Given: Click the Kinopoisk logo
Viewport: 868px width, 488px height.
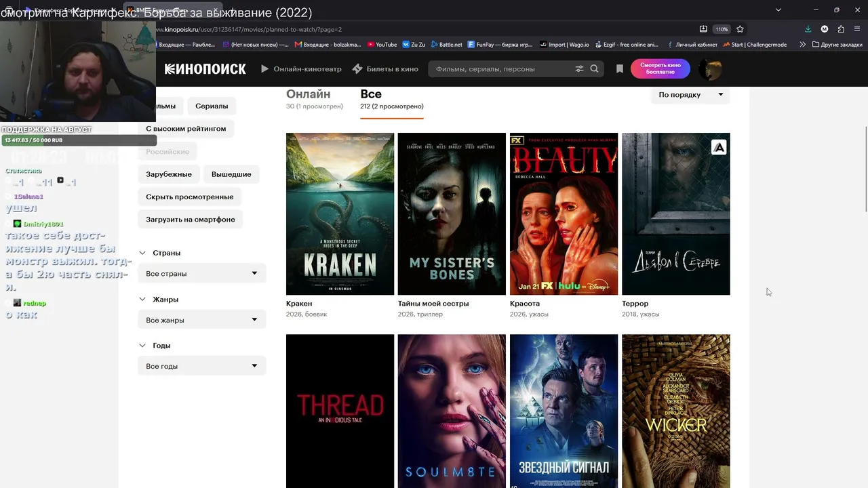Looking at the screenshot, I should tap(205, 68).
